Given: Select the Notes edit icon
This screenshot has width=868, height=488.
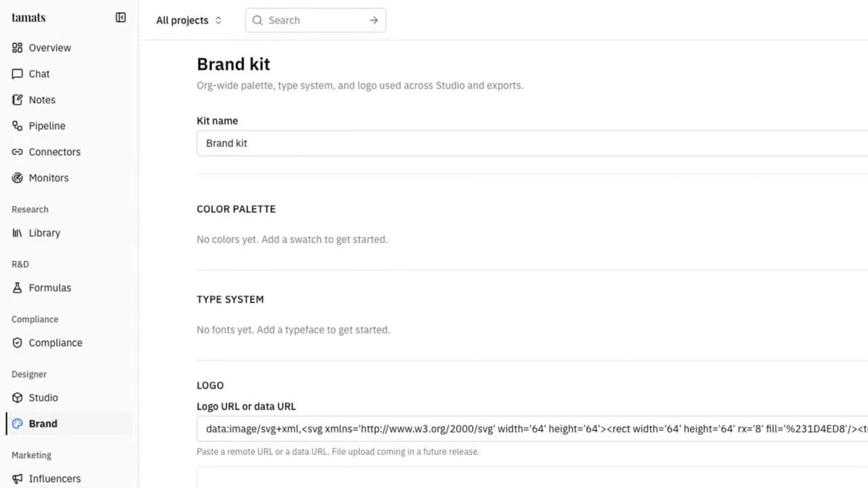Looking at the screenshot, I should point(18,100).
